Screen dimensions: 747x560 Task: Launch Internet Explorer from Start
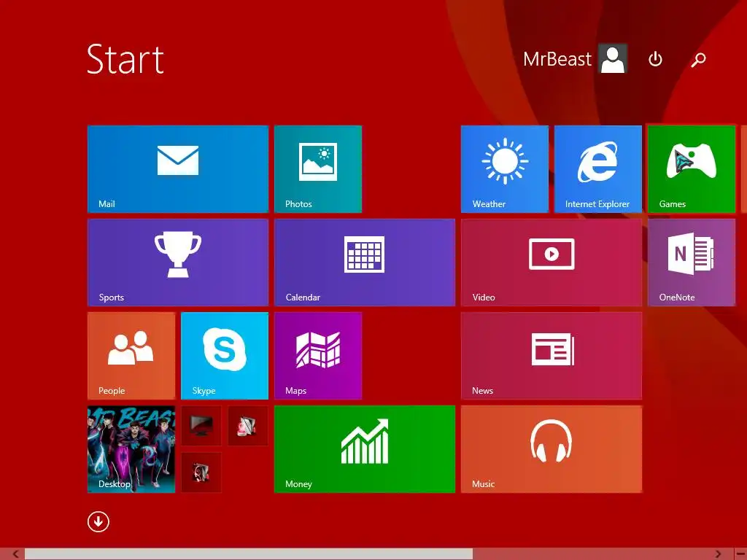pyautogui.click(x=598, y=169)
